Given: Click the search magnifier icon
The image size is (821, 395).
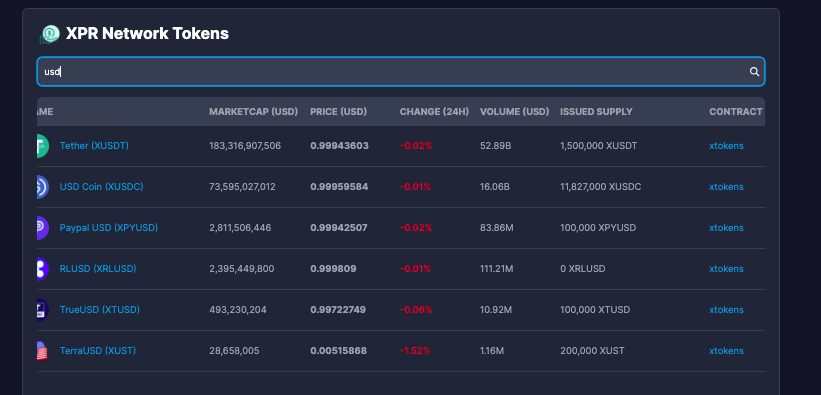Looking at the screenshot, I should [754, 72].
